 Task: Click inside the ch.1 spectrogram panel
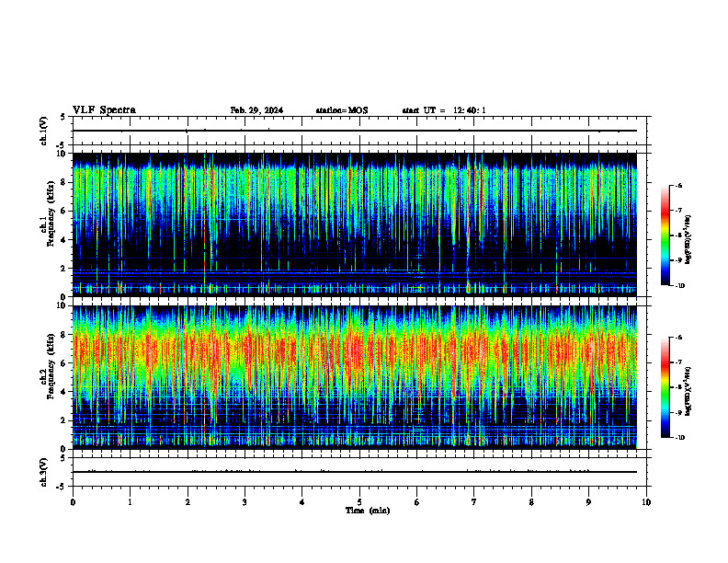point(355,224)
